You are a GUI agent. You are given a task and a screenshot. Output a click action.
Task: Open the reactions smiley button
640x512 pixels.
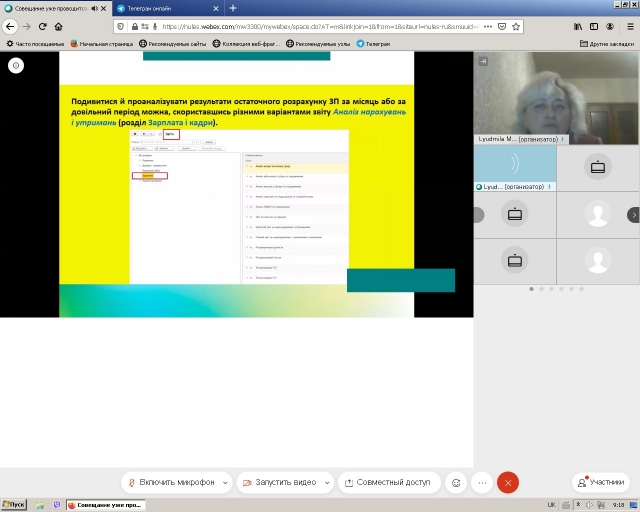[x=456, y=483]
